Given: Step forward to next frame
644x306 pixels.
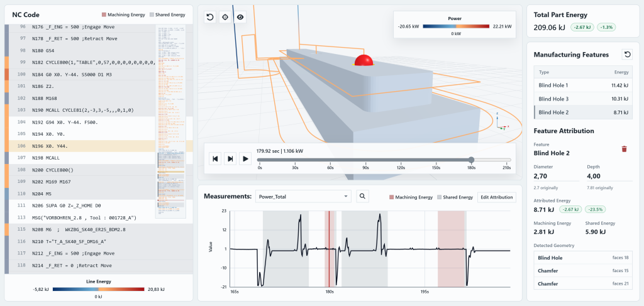Looking at the screenshot, I should (x=230, y=158).
